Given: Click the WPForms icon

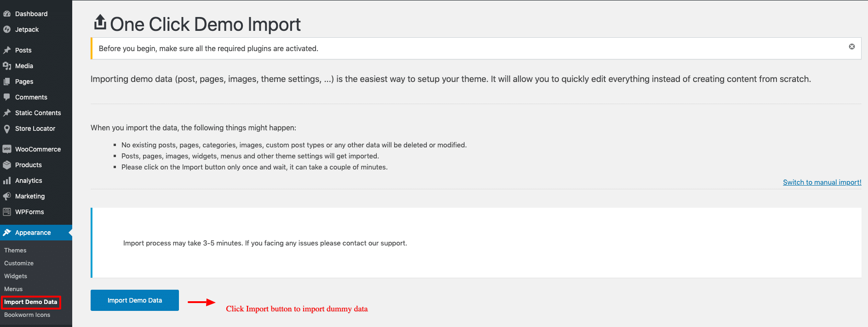Looking at the screenshot, I should tap(7, 212).
